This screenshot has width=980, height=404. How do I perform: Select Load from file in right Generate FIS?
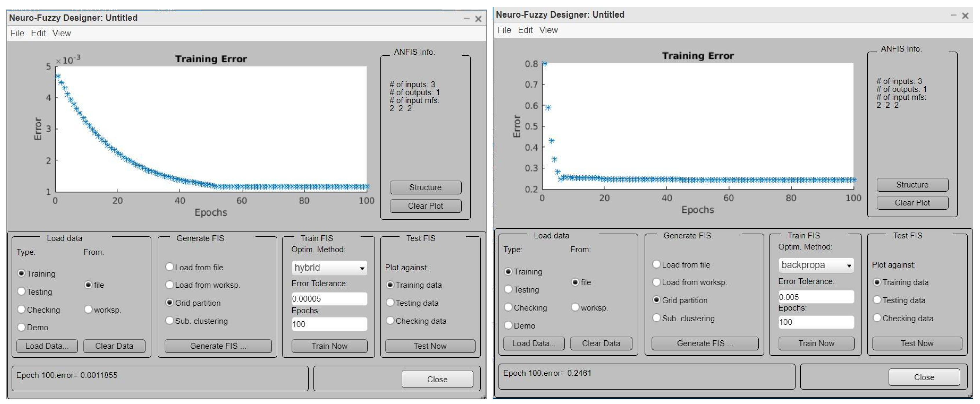[656, 264]
